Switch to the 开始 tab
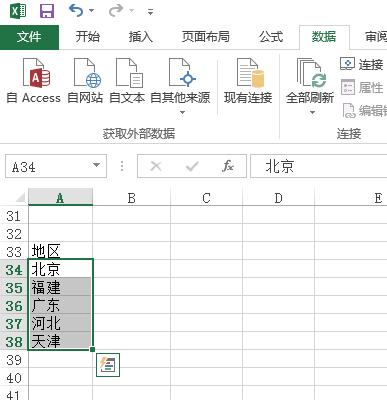387x400 pixels. point(87,37)
